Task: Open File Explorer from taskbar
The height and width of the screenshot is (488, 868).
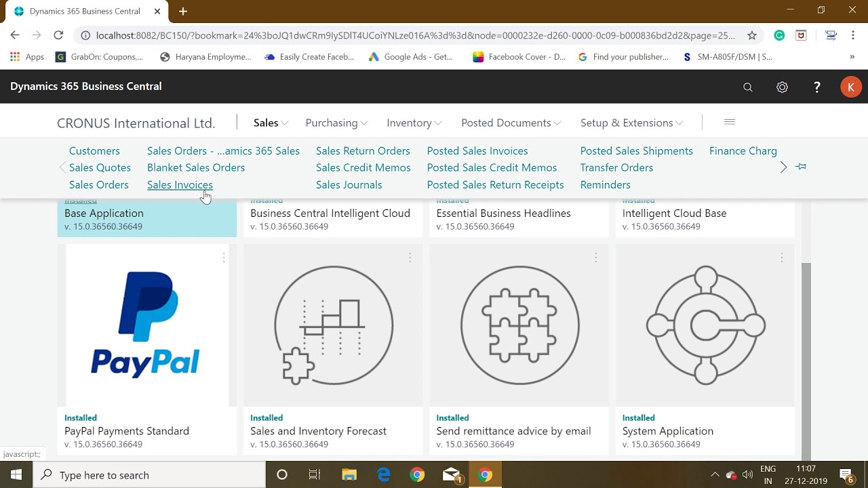Action: (x=349, y=475)
